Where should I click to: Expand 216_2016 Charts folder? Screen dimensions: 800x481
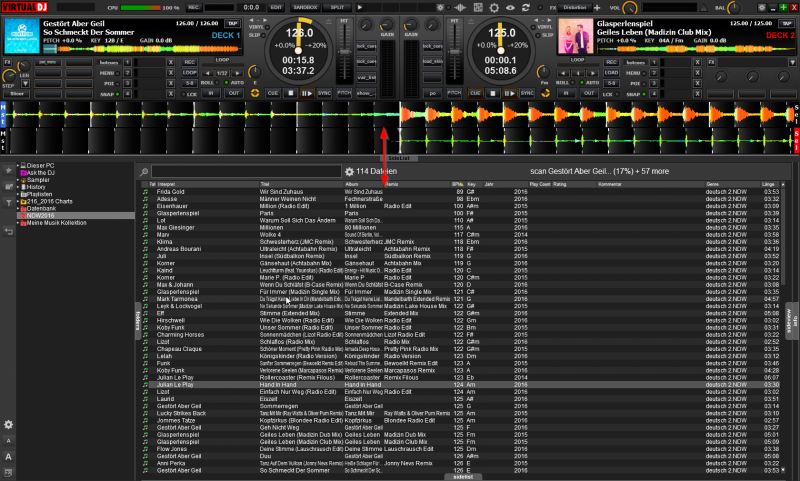click(18, 201)
